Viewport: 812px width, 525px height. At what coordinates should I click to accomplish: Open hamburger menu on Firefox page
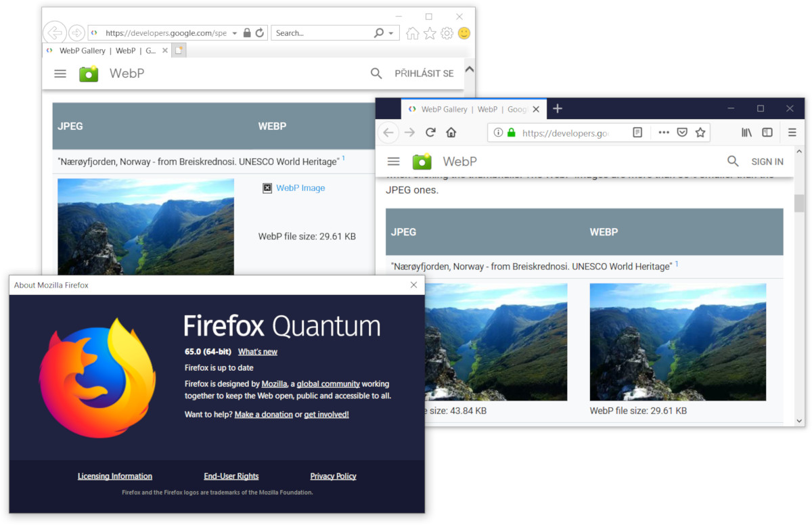pos(393,162)
